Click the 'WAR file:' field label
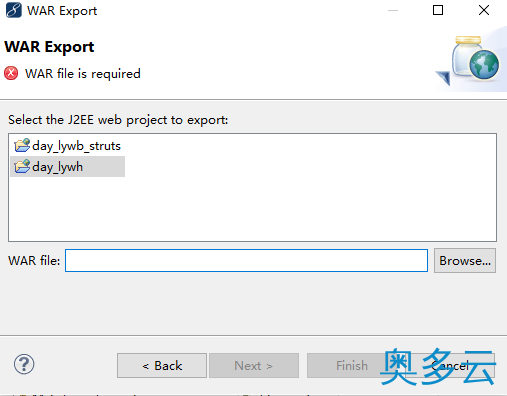Viewport: 507px width, 396px height. [34, 261]
